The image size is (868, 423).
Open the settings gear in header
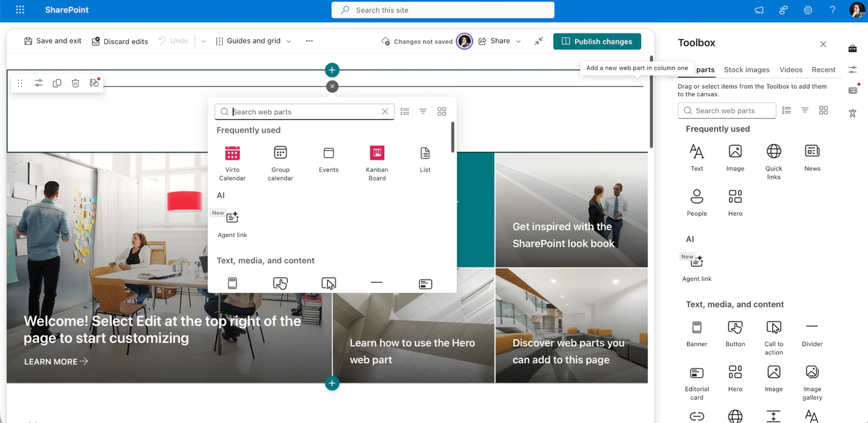808,10
